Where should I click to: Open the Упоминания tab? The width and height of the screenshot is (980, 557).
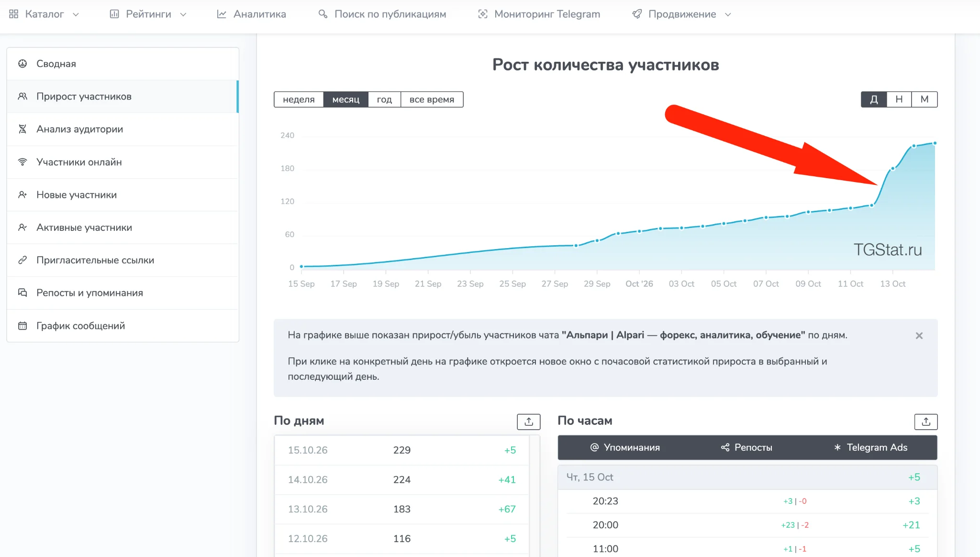pyautogui.click(x=625, y=447)
